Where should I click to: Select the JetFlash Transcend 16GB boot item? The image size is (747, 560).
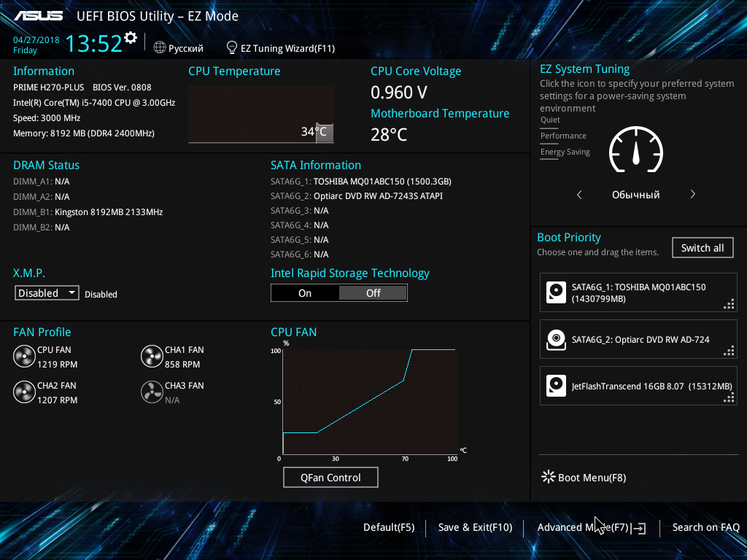(638, 386)
